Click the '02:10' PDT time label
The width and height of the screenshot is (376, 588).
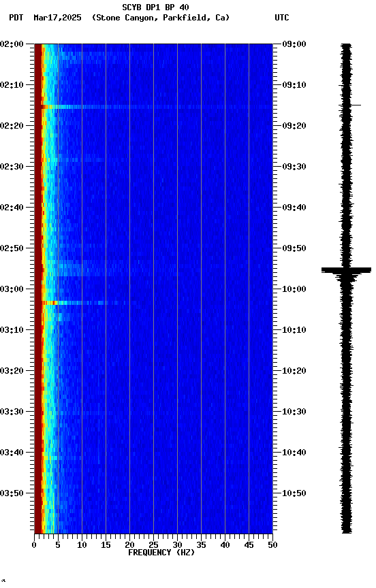click(x=12, y=85)
